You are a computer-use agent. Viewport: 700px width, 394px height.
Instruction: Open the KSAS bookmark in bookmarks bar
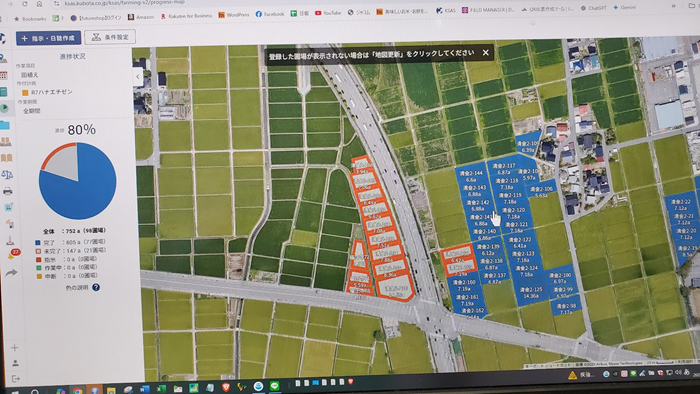pyautogui.click(x=446, y=10)
